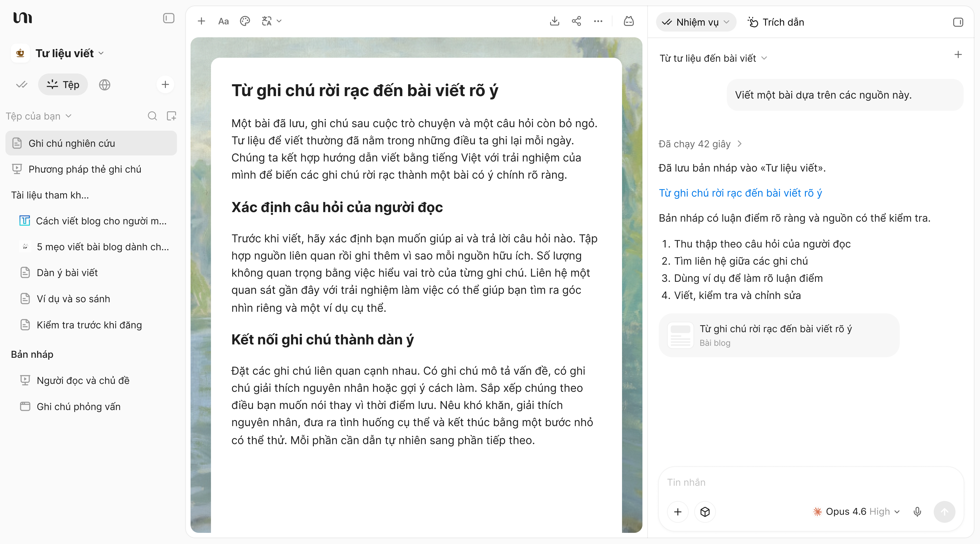Click the Trích dẫn button
Screen dimensions: 980x544
[x=776, y=22]
